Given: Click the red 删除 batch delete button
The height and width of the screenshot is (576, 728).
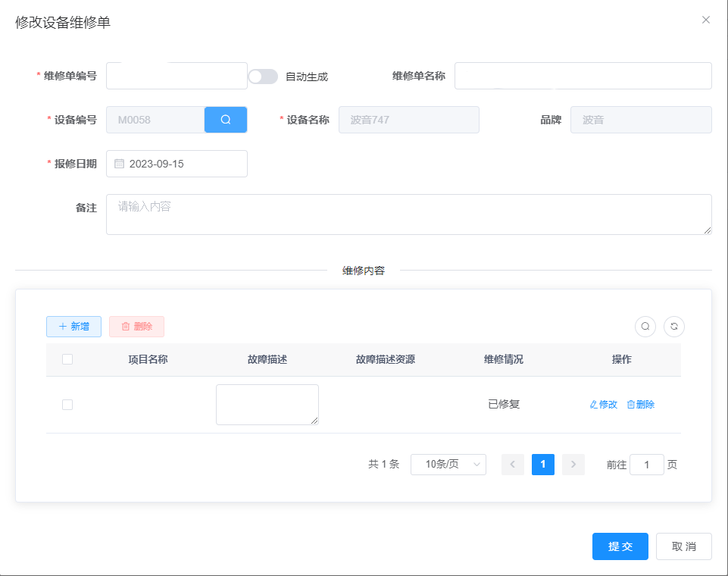Looking at the screenshot, I should [x=136, y=327].
